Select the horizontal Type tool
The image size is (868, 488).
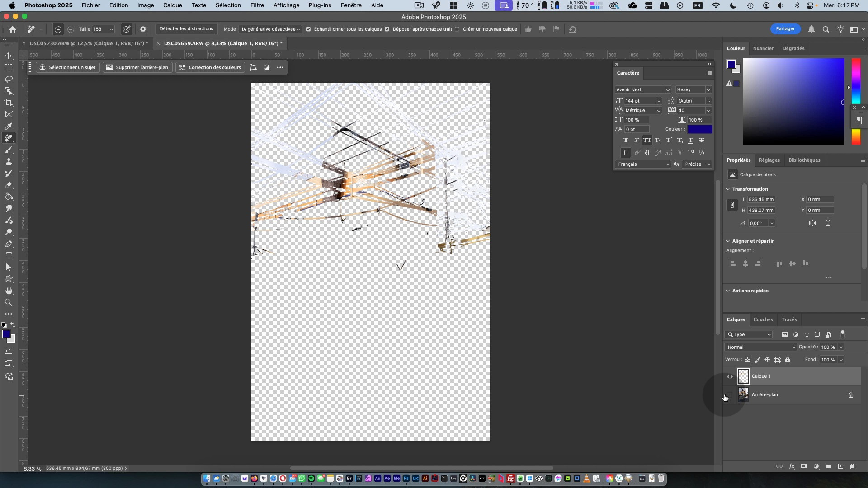pos(9,256)
